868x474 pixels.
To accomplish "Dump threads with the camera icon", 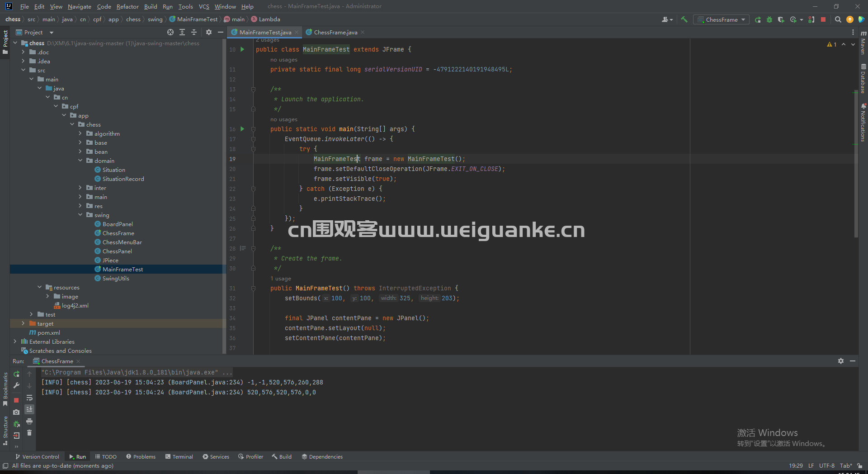I will (x=17, y=412).
